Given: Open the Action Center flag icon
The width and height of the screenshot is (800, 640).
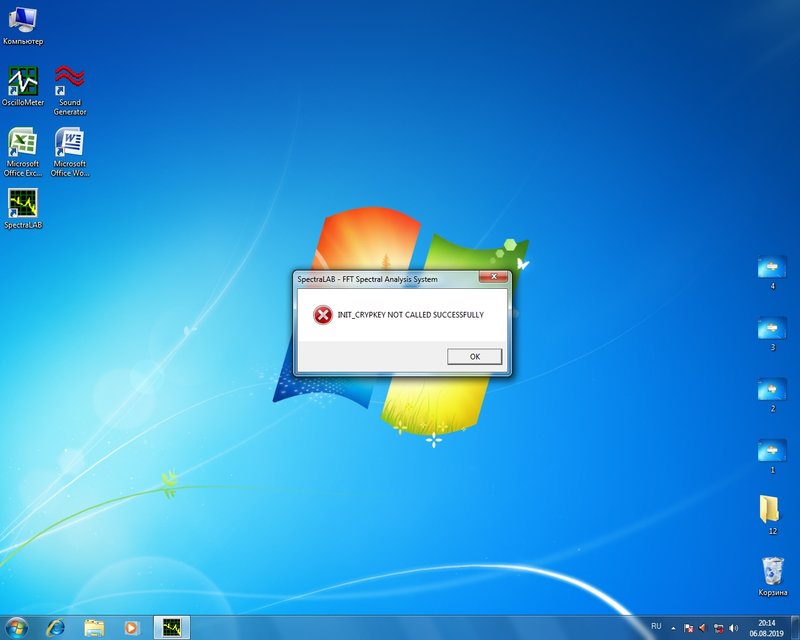Looking at the screenshot, I should [688, 628].
